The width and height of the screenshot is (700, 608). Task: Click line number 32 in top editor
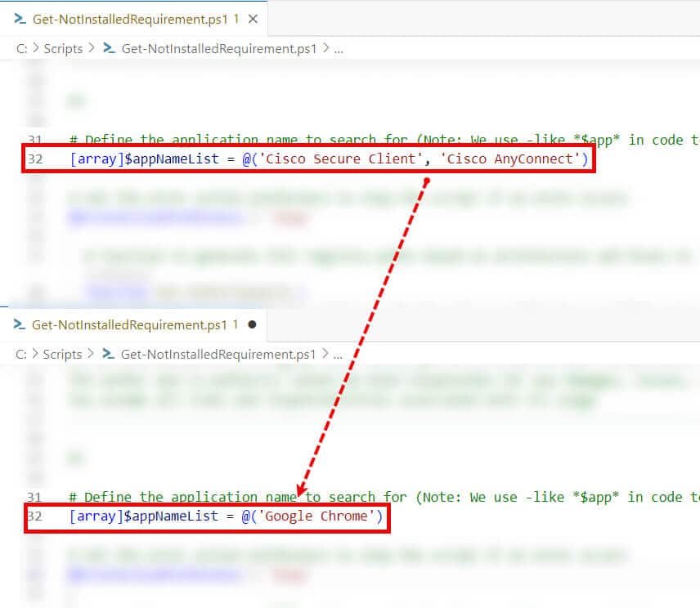(x=35, y=159)
